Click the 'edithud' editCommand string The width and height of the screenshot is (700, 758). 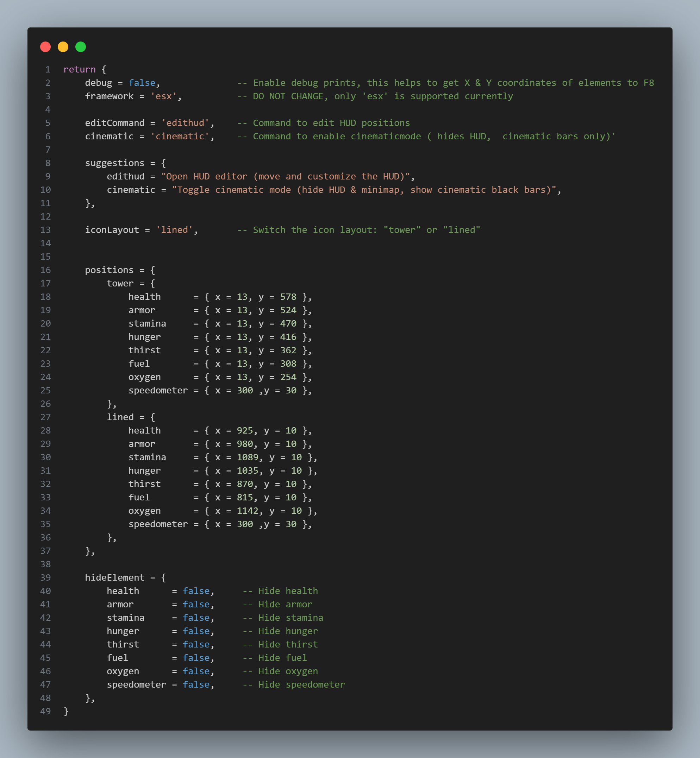[185, 123]
